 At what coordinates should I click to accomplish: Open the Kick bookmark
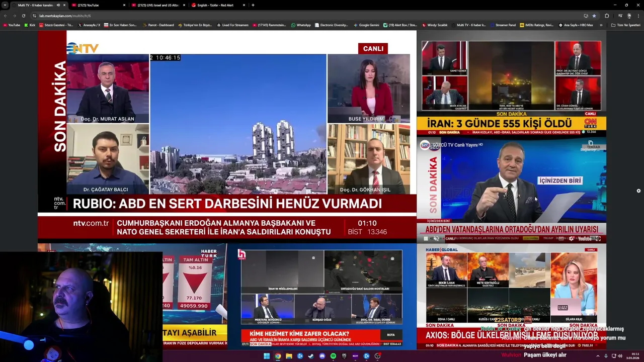tap(30, 25)
